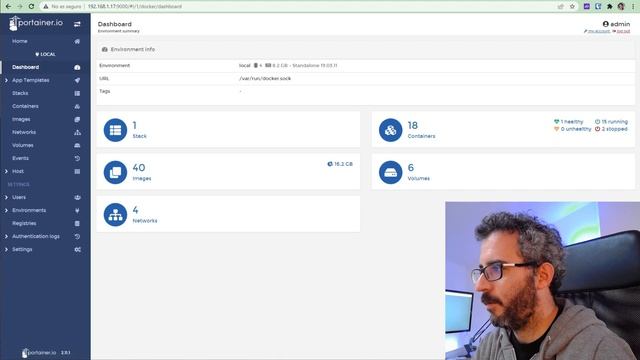Open the Volumes menu item

[23, 145]
